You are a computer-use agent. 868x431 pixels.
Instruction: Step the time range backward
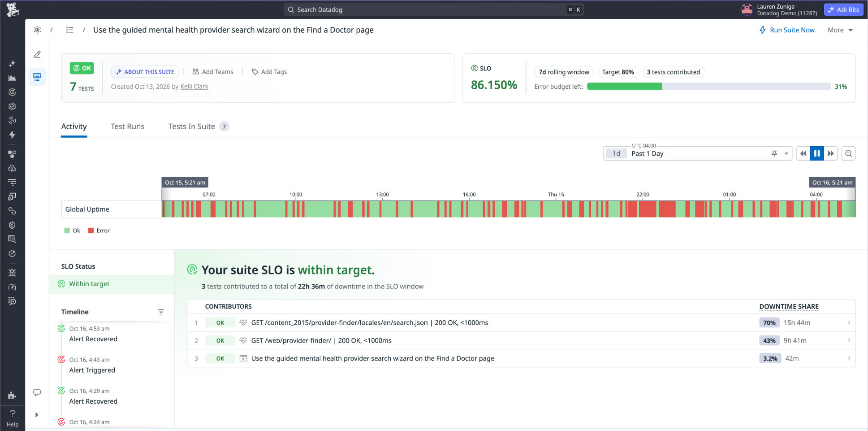coord(803,153)
